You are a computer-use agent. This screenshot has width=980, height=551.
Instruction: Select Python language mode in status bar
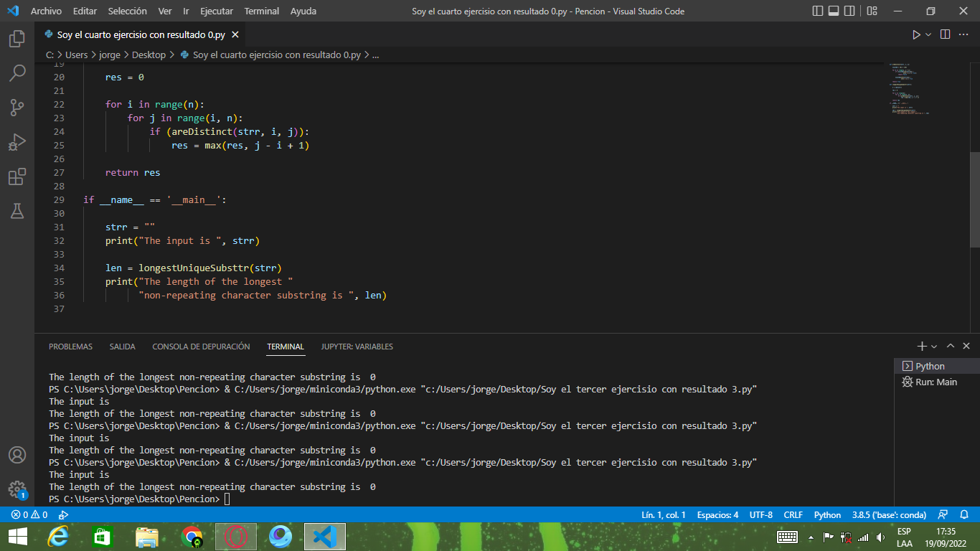tap(827, 514)
